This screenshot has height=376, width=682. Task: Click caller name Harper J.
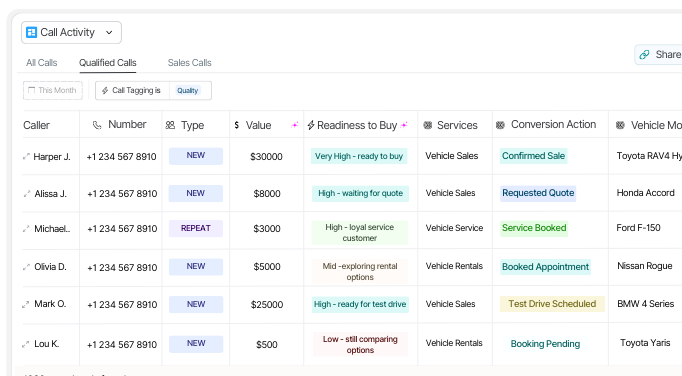click(x=52, y=157)
